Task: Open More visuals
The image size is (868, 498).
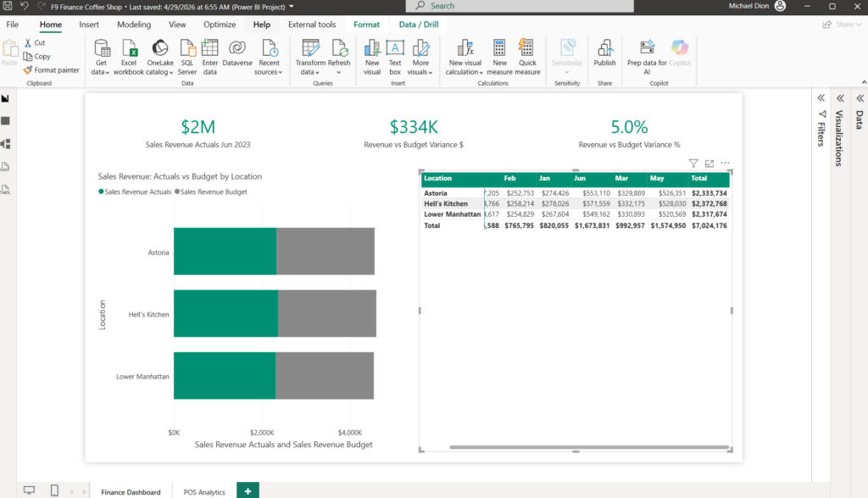Action: pyautogui.click(x=420, y=57)
